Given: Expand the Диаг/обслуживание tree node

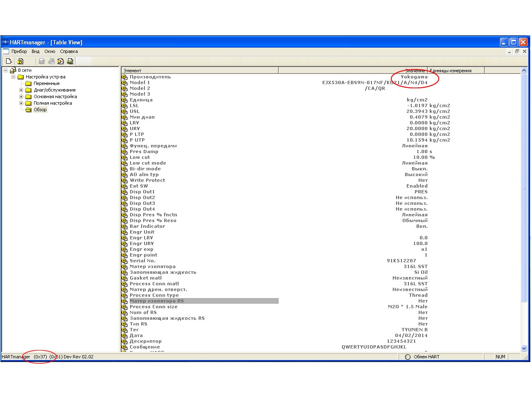Looking at the screenshot, I should pos(21,90).
